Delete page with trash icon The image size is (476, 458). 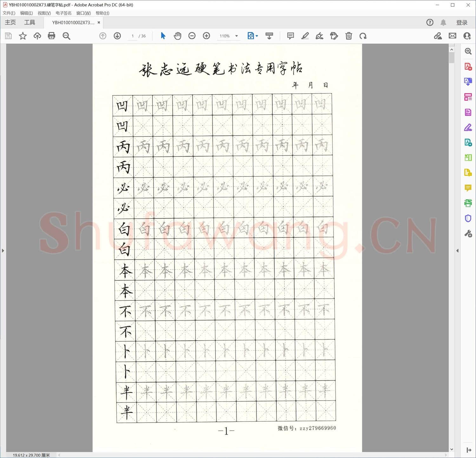click(349, 36)
